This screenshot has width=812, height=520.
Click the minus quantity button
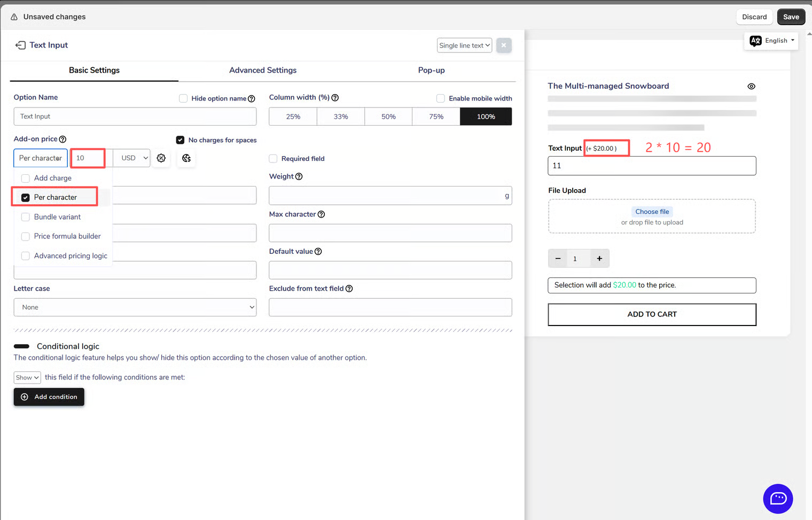point(558,259)
